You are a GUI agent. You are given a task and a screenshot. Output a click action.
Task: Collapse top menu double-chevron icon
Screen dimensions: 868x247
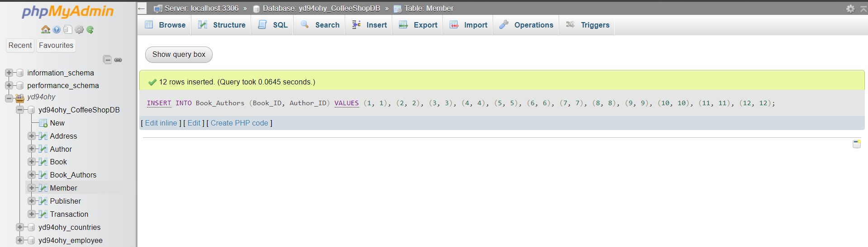tap(863, 9)
